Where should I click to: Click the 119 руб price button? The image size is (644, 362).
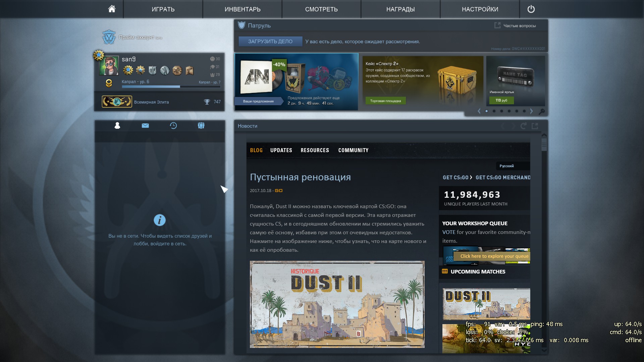(x=501, y=100)
